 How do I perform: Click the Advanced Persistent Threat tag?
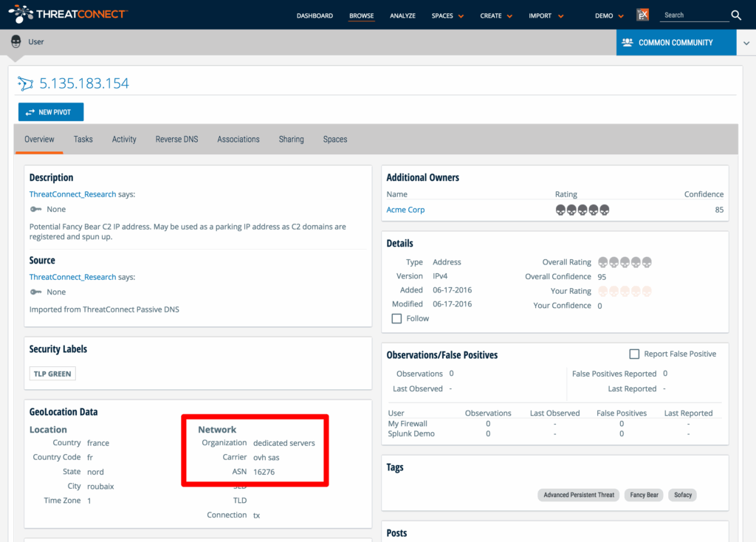click(579, 495)
